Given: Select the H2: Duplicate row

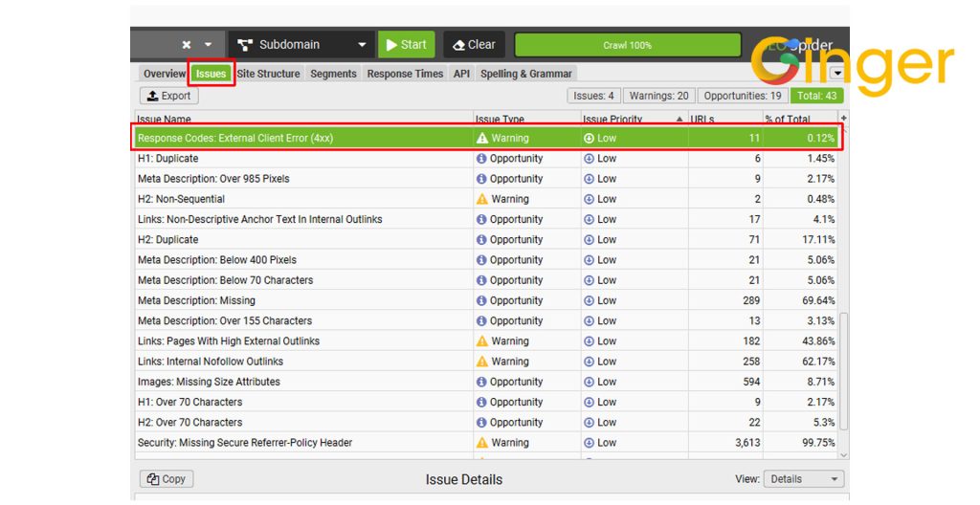Looking at the screenshot, I should coord(486,240).
